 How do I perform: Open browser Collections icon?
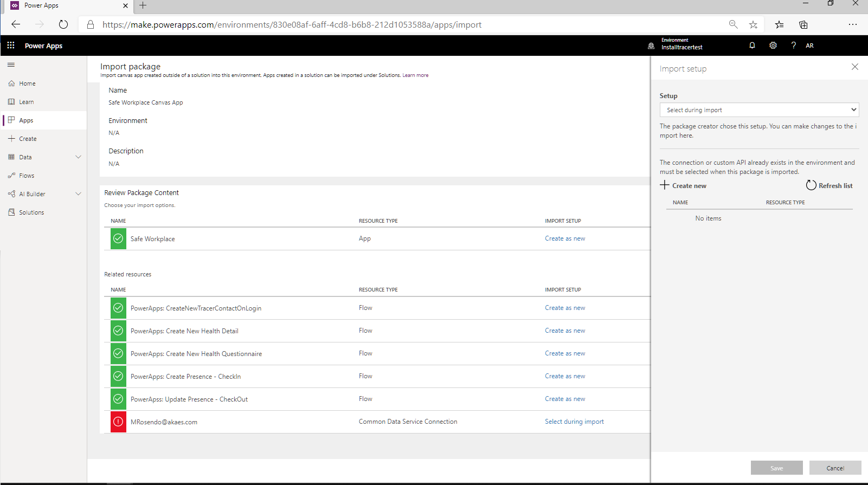pos(803,24)
